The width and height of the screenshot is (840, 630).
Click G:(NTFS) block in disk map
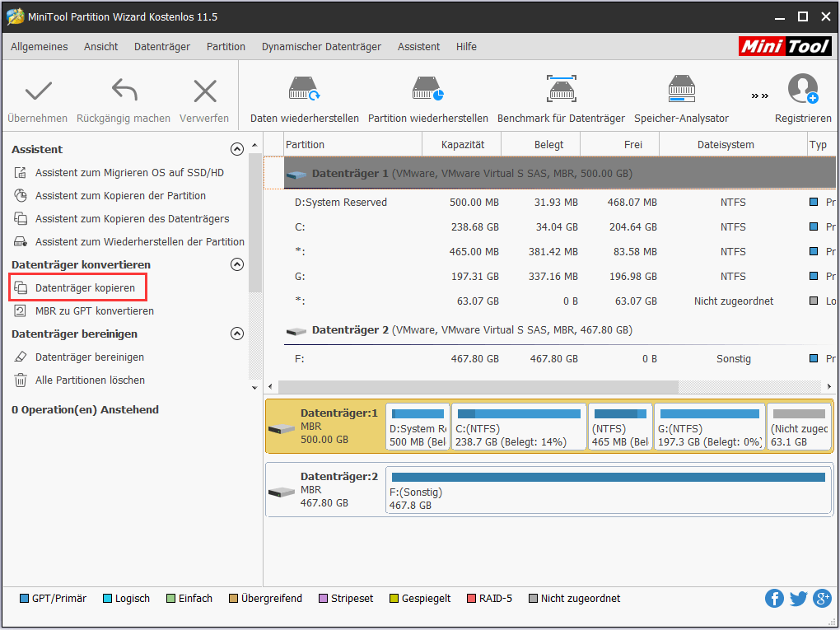point(710,427)
